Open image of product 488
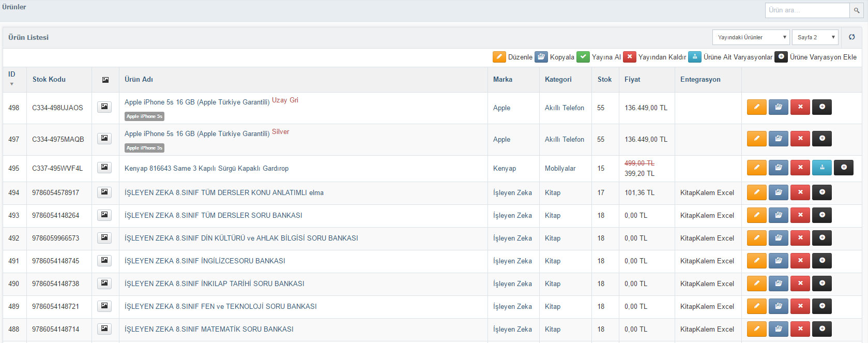Screen dimensions: 868x343 [x=104, y=329]
